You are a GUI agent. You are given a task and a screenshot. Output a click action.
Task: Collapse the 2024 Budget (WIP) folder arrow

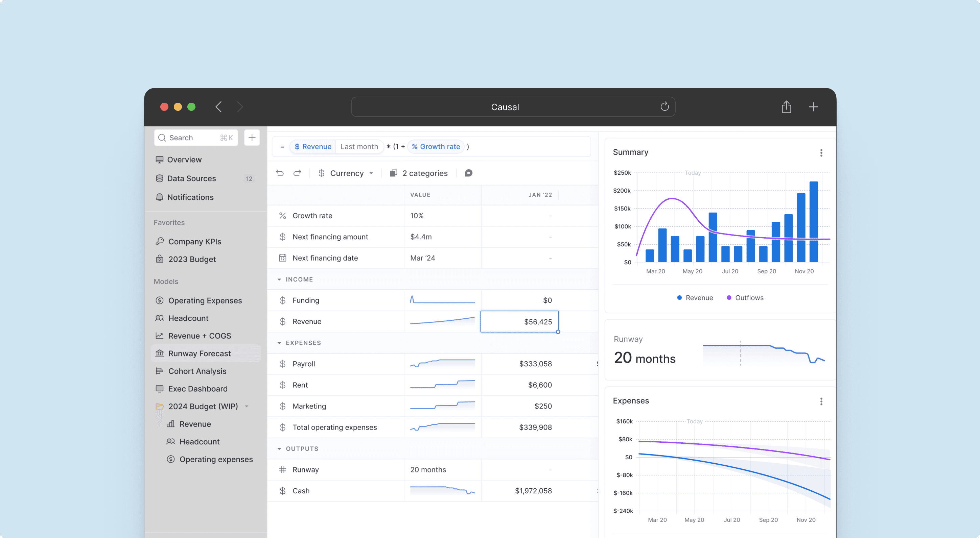(247, 407)
